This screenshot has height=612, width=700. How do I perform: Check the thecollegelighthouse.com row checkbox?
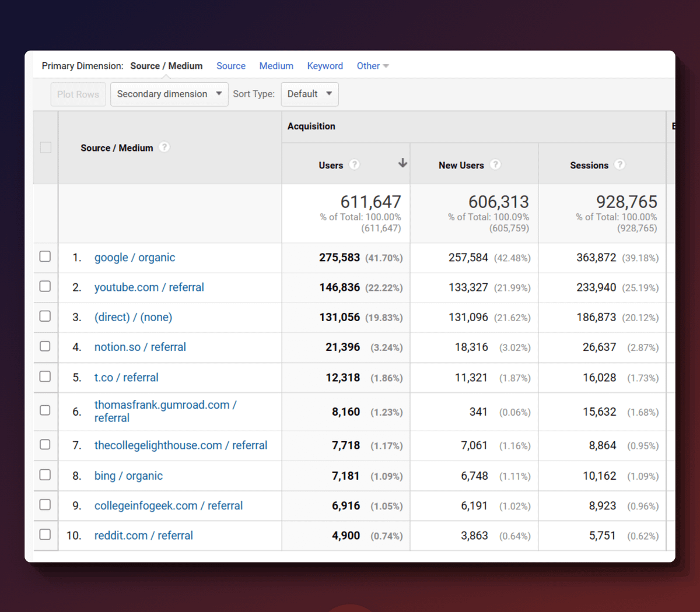45,445
